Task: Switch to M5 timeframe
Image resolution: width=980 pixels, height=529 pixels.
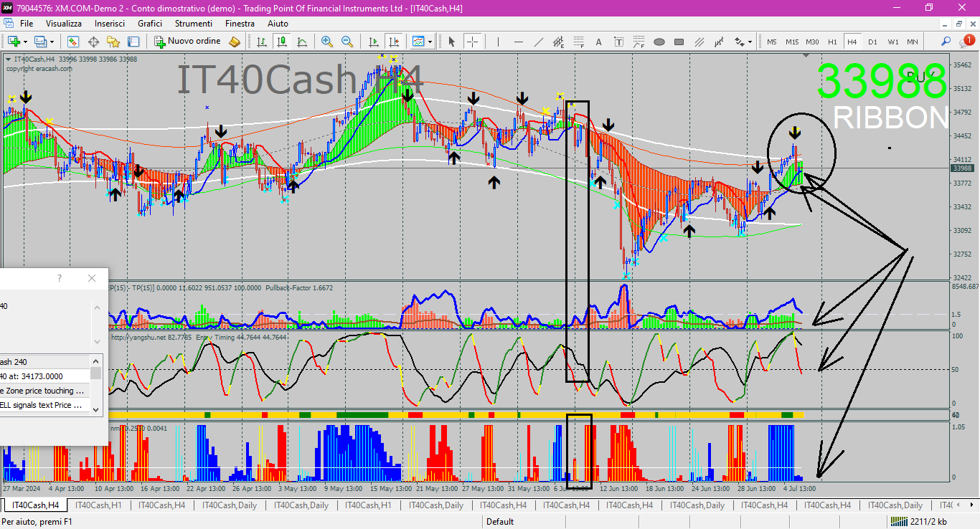Action: click(772, 42)
